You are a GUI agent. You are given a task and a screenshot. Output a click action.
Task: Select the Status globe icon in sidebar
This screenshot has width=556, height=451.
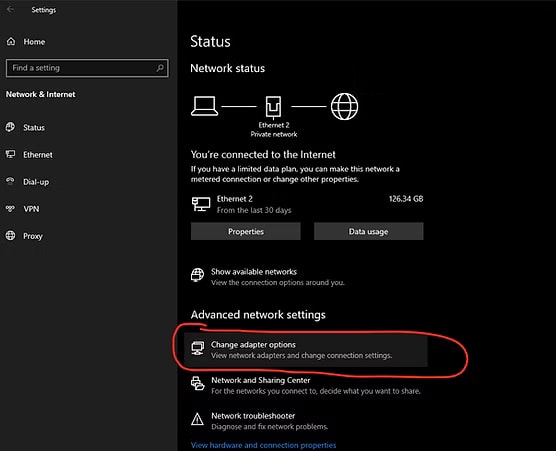10,127
